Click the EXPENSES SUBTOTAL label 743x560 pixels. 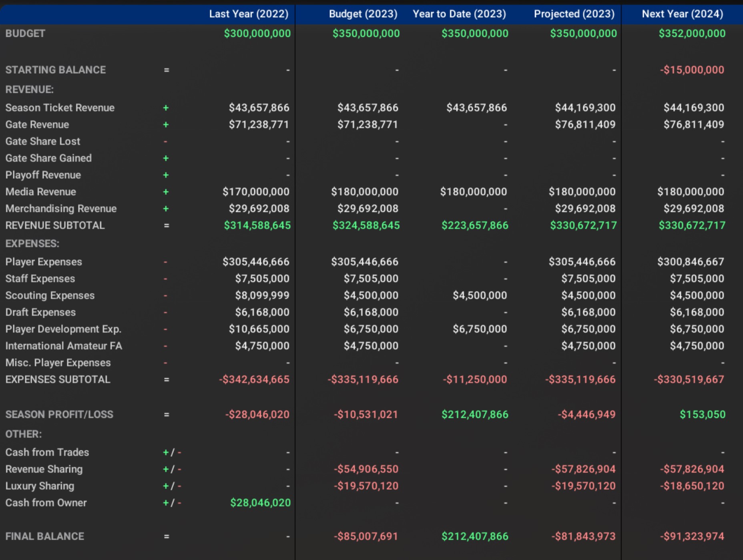[58, 379]
